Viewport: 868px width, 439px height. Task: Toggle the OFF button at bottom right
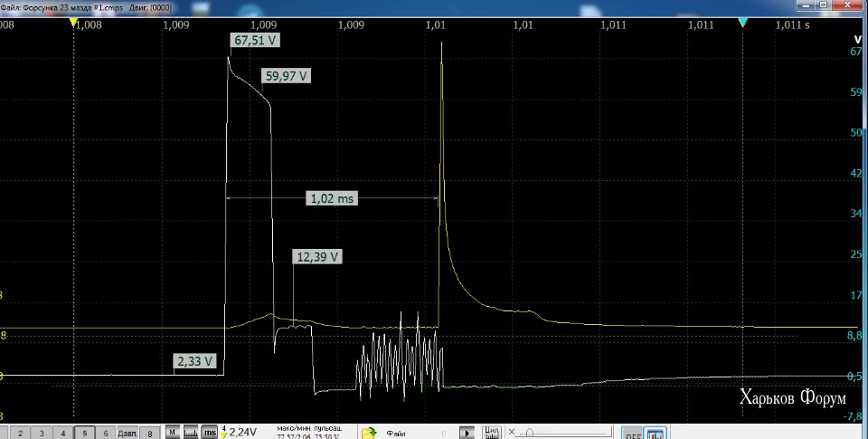pos(633,434)
